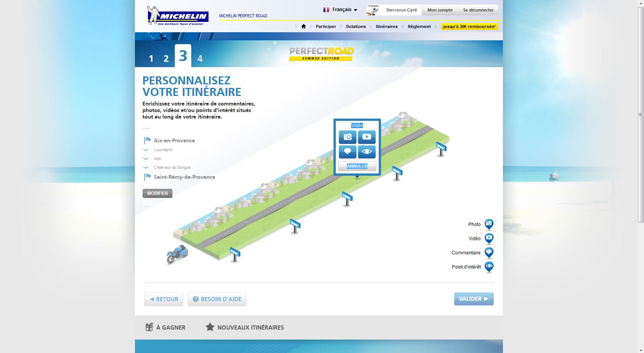
Task: Select step 3 tab
Action: pyautogui.click(x=183, y=56)
